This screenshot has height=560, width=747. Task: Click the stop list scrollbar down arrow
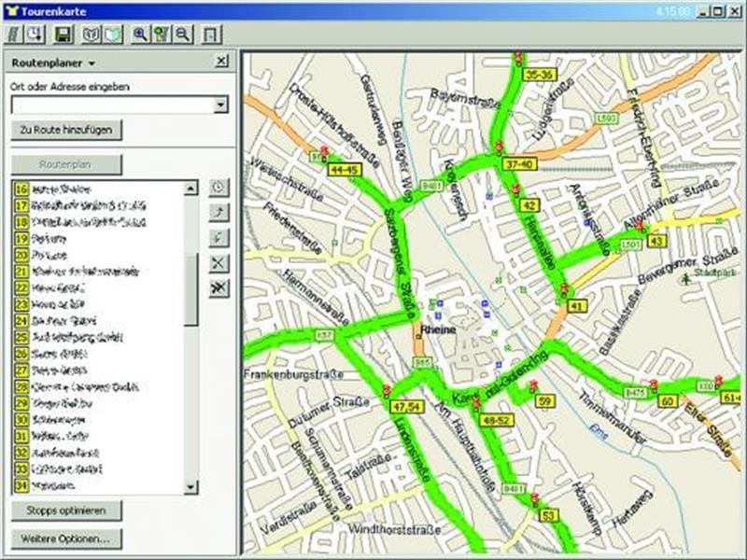pyautogui.click(x=190, y=487)
